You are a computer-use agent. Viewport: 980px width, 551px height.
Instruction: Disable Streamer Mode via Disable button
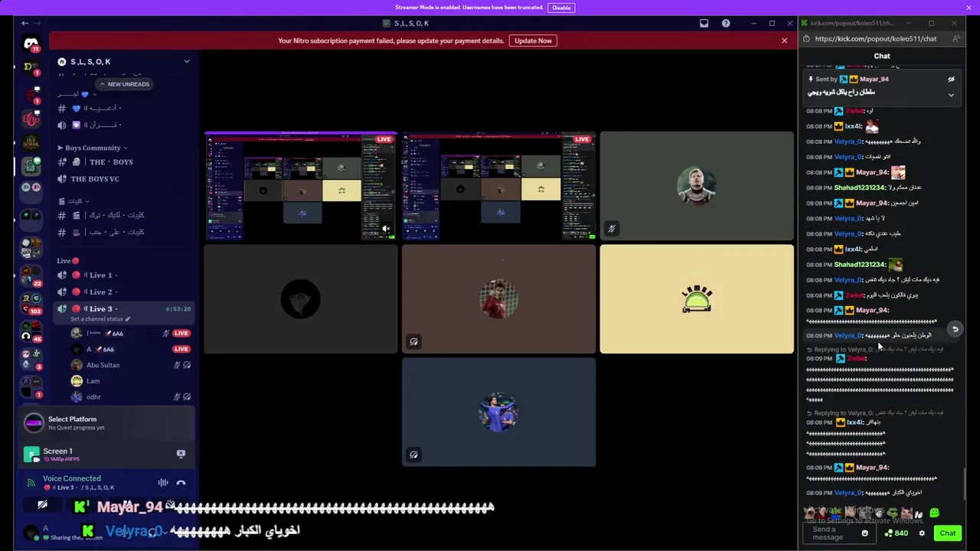click(x=561, y=8)
